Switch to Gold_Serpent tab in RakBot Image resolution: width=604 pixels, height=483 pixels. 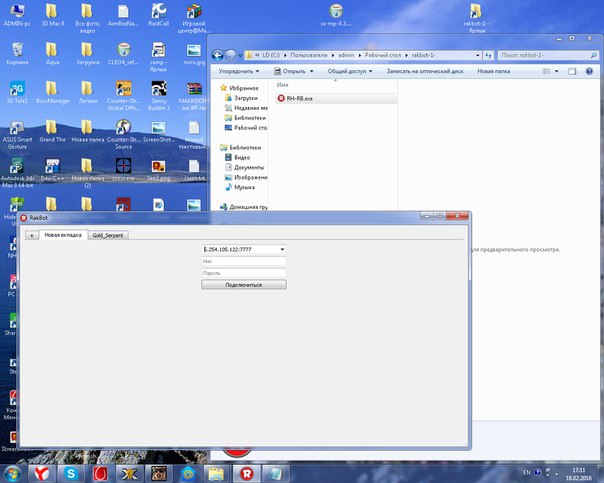108,235
